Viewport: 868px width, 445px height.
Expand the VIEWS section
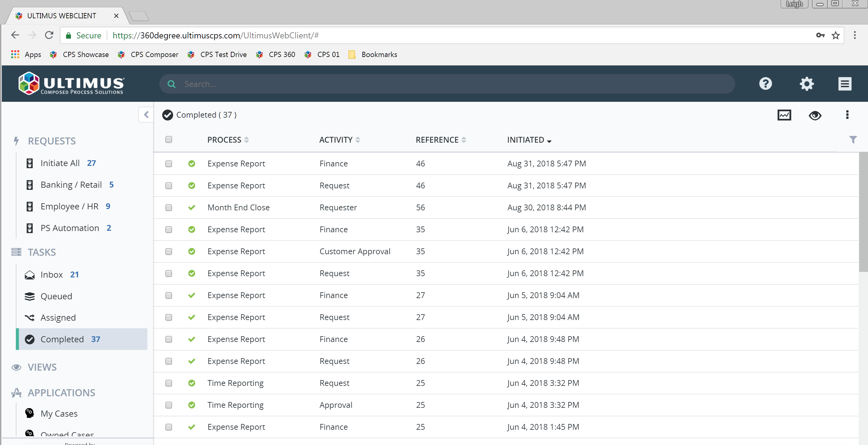[42, 367]
